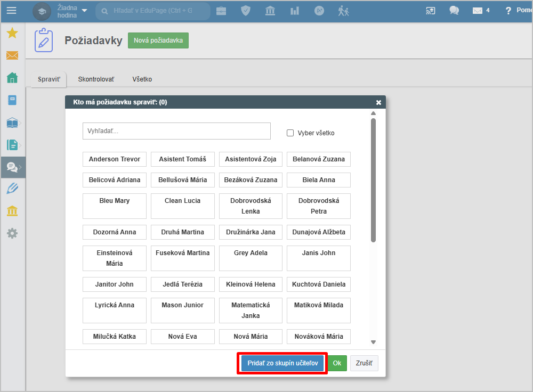Click the paperclip icon in sidebar

(x=12, y=188)
